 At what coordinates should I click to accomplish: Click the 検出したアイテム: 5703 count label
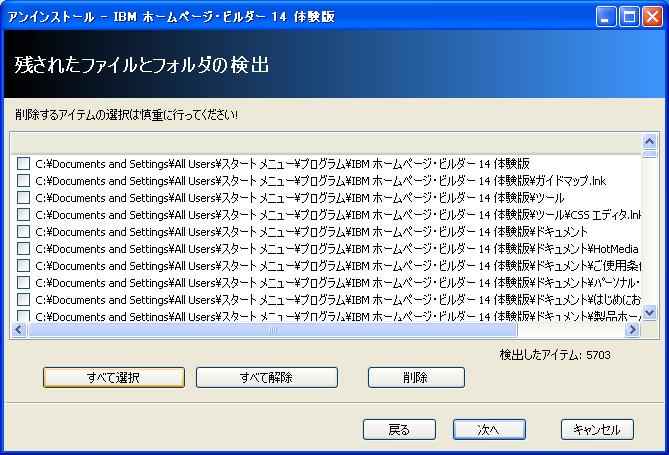[x=555, y=355]
